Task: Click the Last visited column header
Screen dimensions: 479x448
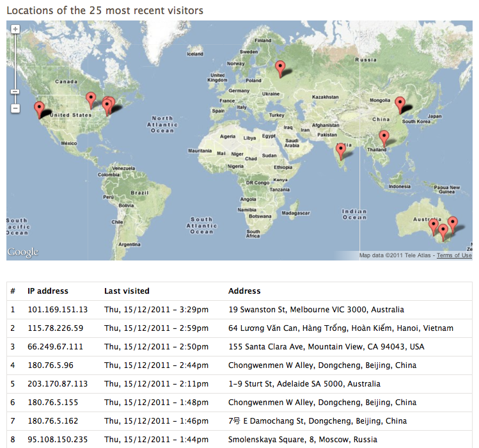Action: point(127,291)
